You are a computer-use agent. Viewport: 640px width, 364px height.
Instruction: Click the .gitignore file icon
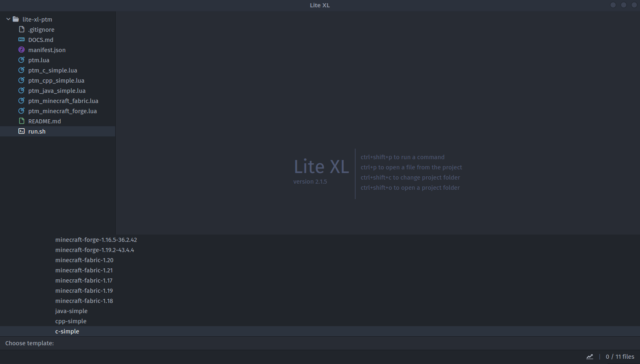(22, 29)
